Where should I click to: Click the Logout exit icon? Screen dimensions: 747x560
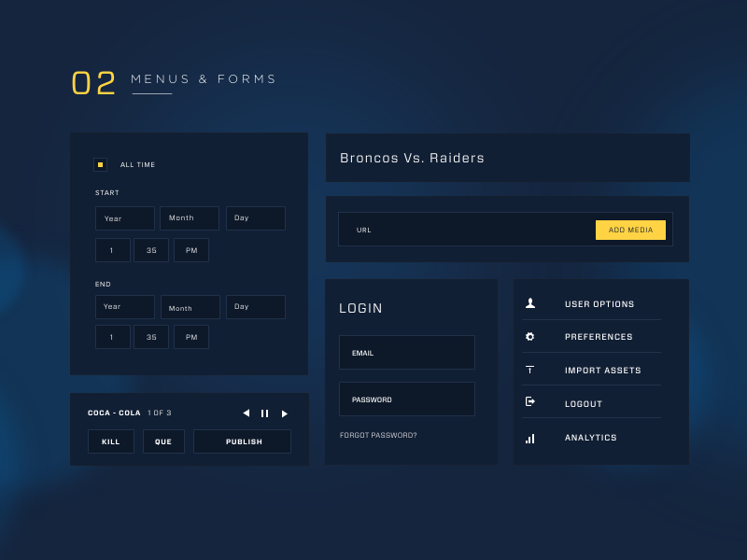tap(529, 402)
